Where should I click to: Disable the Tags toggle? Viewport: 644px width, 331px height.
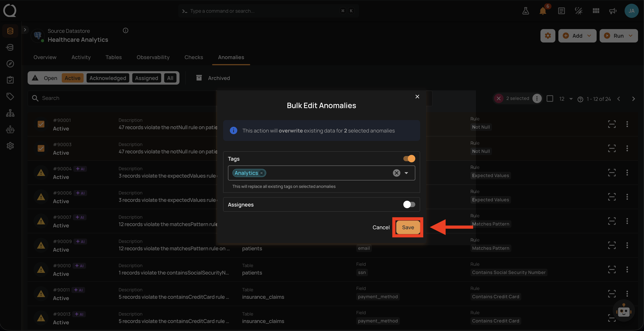(409, 159)
